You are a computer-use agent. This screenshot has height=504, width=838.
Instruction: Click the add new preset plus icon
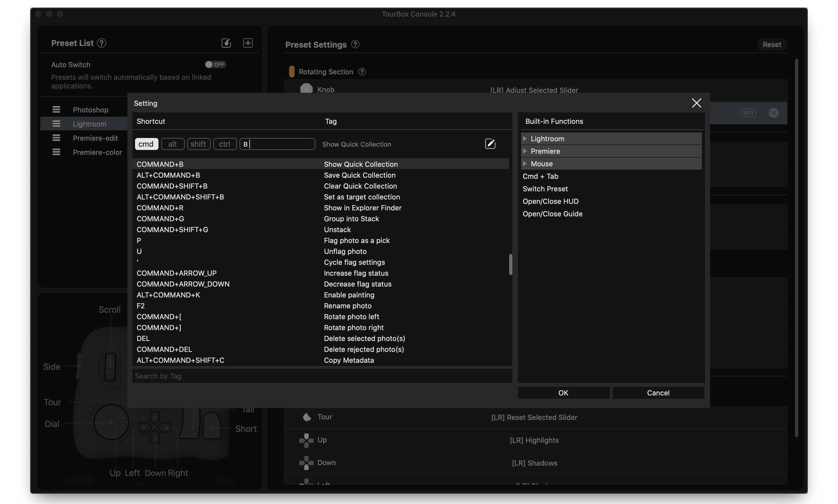(x=248, y=43)
